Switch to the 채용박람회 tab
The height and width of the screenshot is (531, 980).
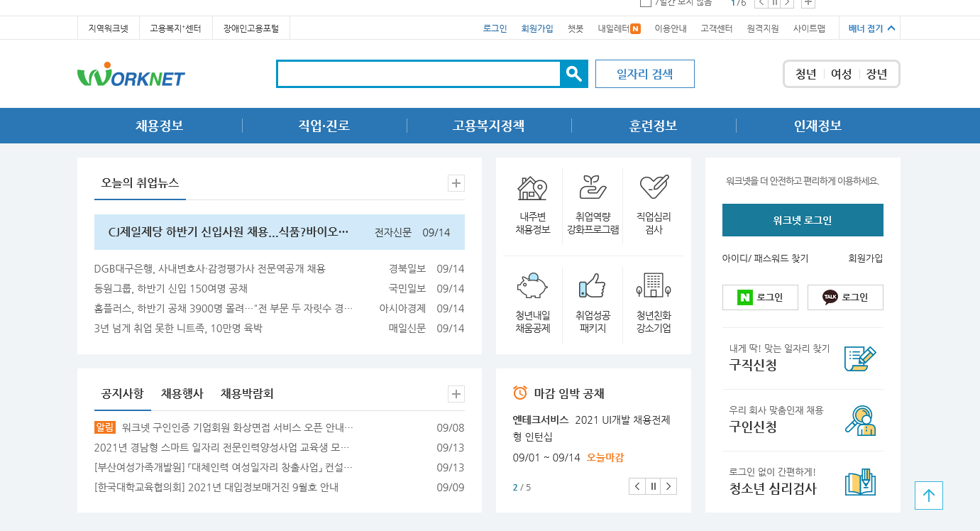pos(247,393)
